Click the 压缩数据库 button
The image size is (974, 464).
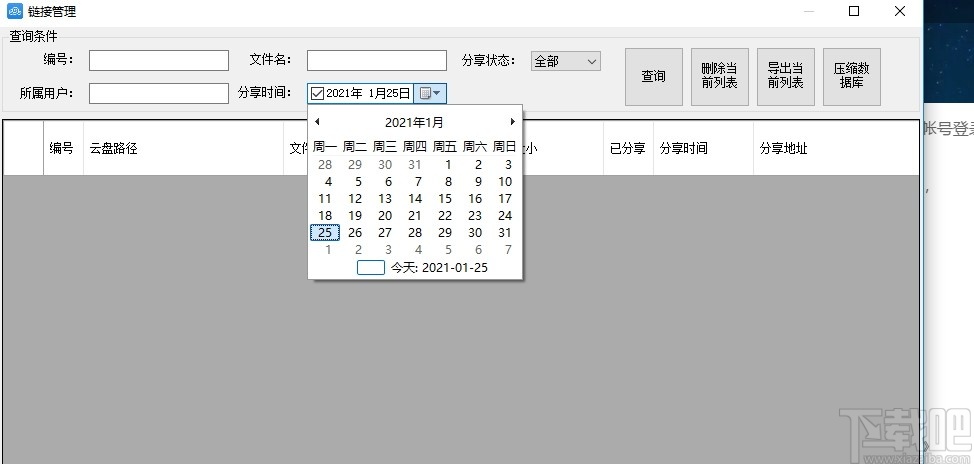tap(852, 77)
